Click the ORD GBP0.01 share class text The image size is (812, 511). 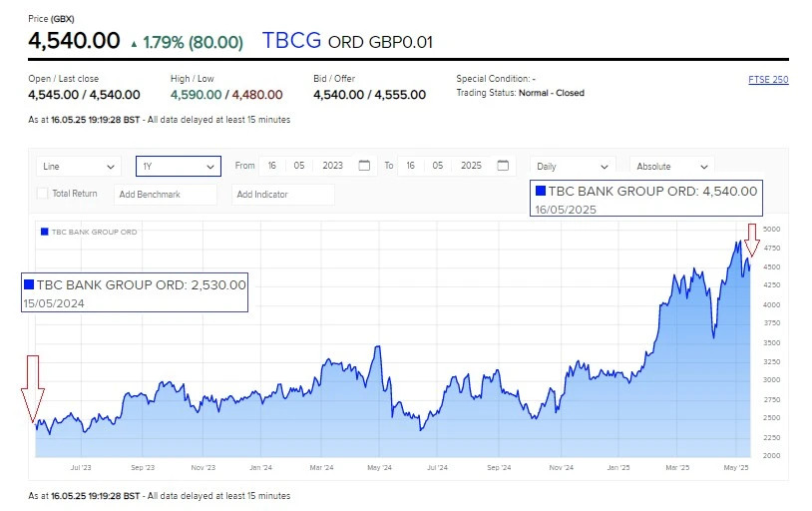(x=380, y=42)
